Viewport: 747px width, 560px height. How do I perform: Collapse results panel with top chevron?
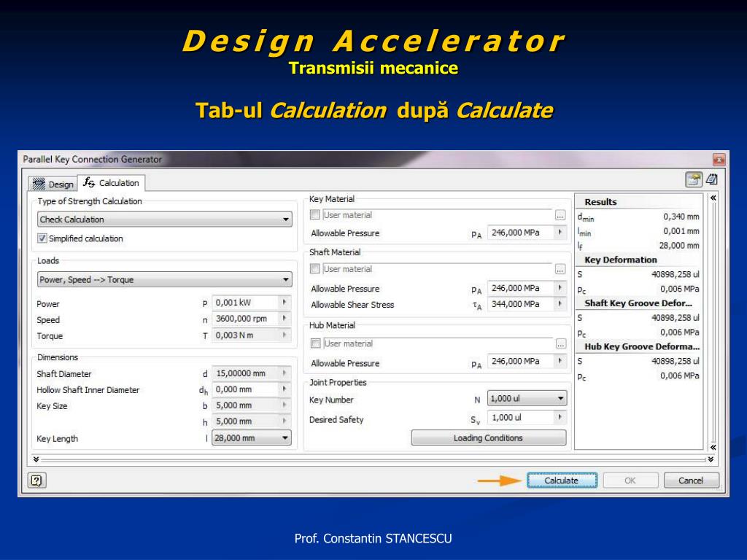tap(713, 198)
